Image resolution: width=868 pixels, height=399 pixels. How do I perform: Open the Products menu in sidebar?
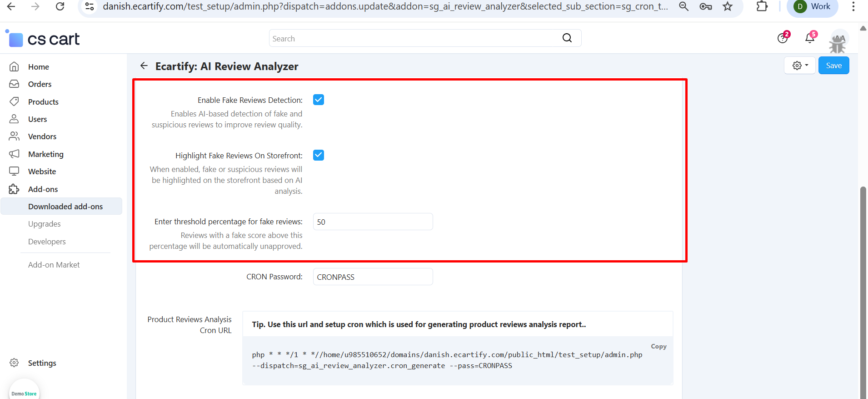click(x=43, y=102)
